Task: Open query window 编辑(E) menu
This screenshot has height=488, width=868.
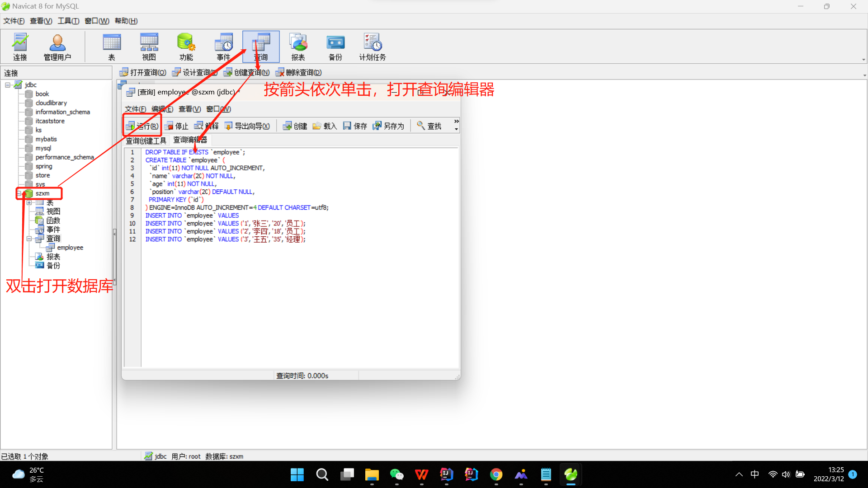Action: (x=162, y=109)
